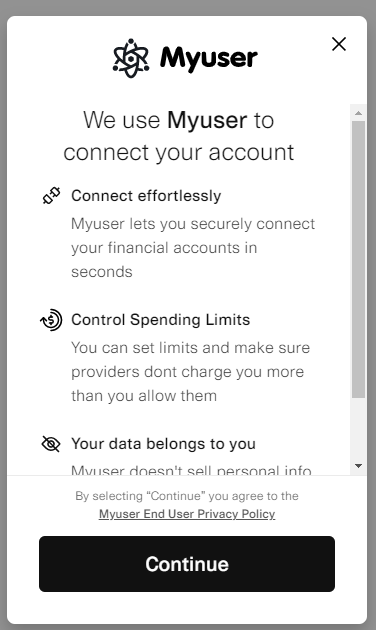Click the plug icon beside Connect effortlessly
The image size is (376, 630).
point(52,196)
